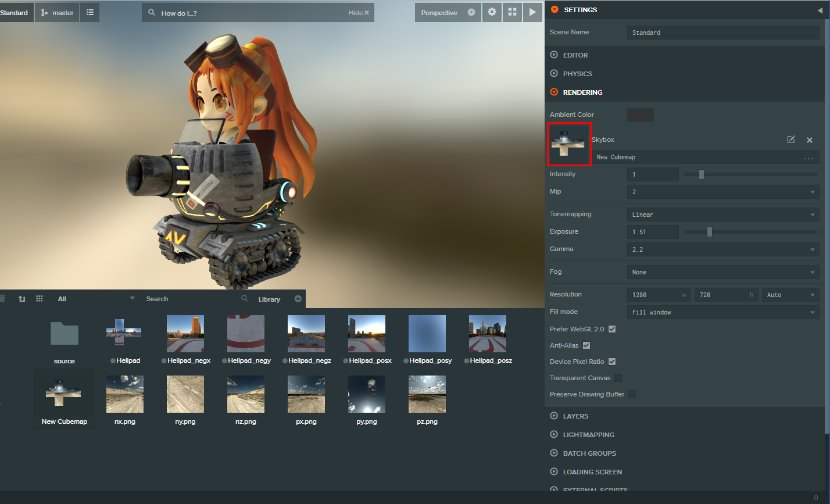The image size is (830, 504).
Task: Select the Helipad cubemap asset
Action: coord(124,341)
